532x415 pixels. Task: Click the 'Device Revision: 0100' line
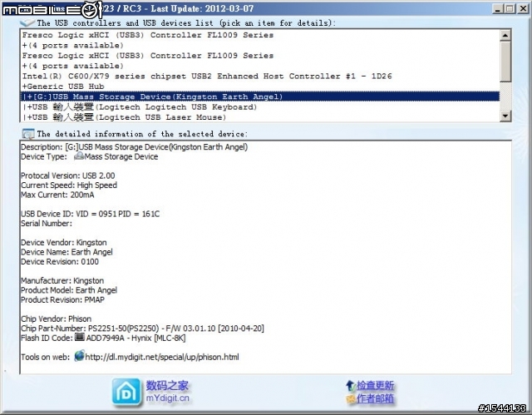tap(60, 262)
